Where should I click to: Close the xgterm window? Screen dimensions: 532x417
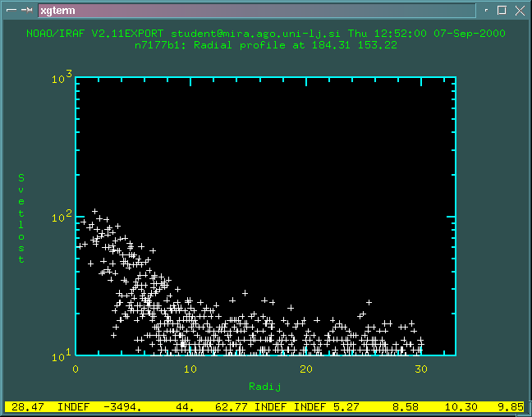[x=520, y=11]
